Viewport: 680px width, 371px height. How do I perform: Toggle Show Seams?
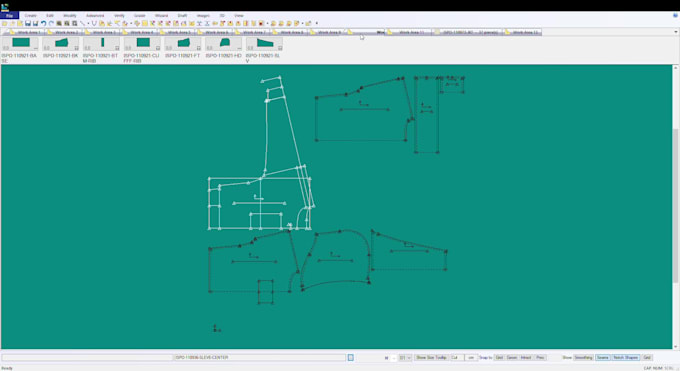[602, 358]
